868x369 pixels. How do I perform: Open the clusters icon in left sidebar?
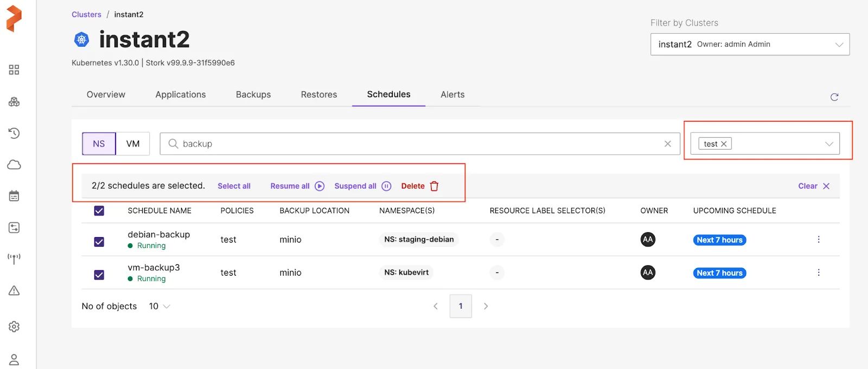[x=14, y=101]
